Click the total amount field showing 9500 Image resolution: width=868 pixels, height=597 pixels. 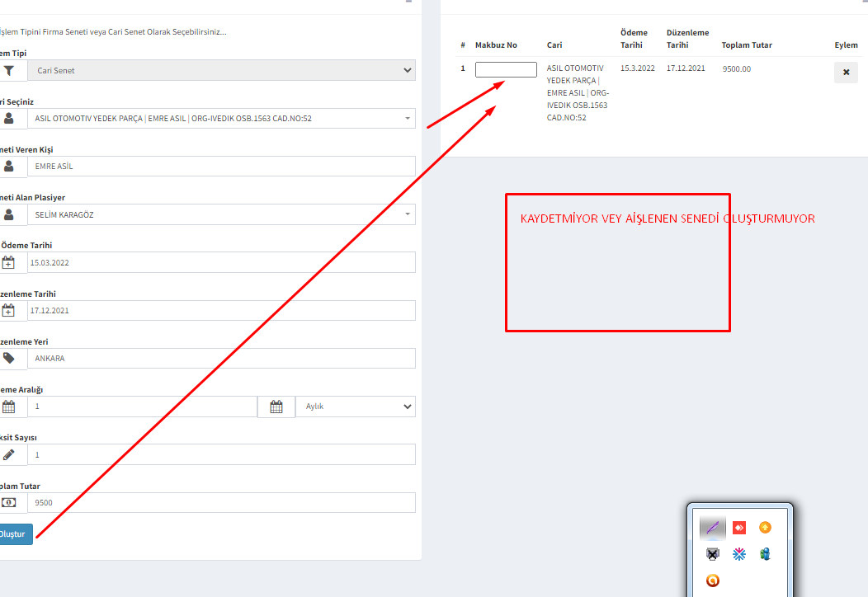(221, 503)
